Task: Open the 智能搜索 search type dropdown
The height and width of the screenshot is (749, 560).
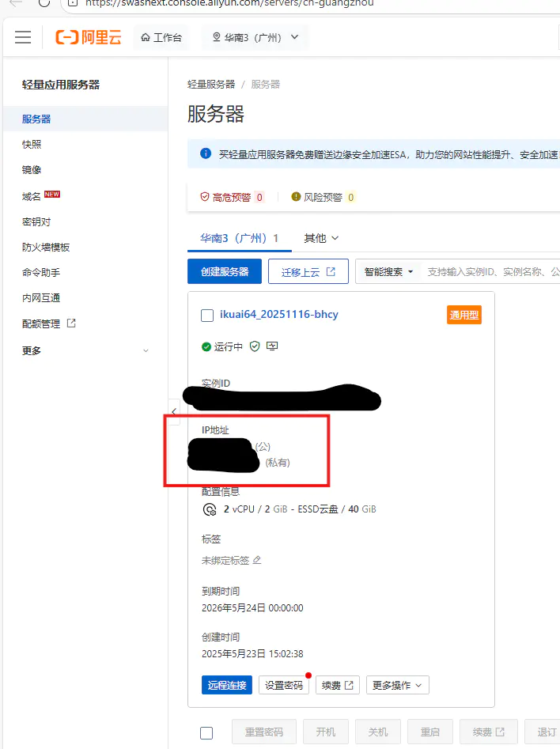Action: (388, 271)
